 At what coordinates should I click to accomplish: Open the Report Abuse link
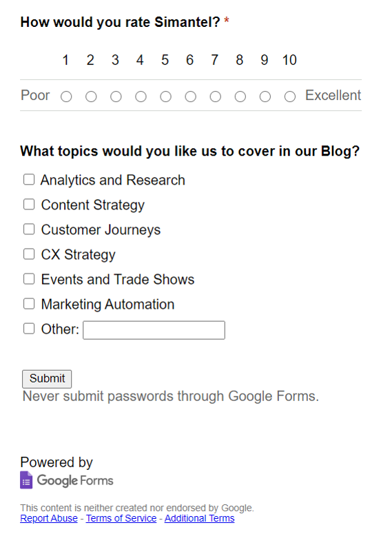[49, 518]
